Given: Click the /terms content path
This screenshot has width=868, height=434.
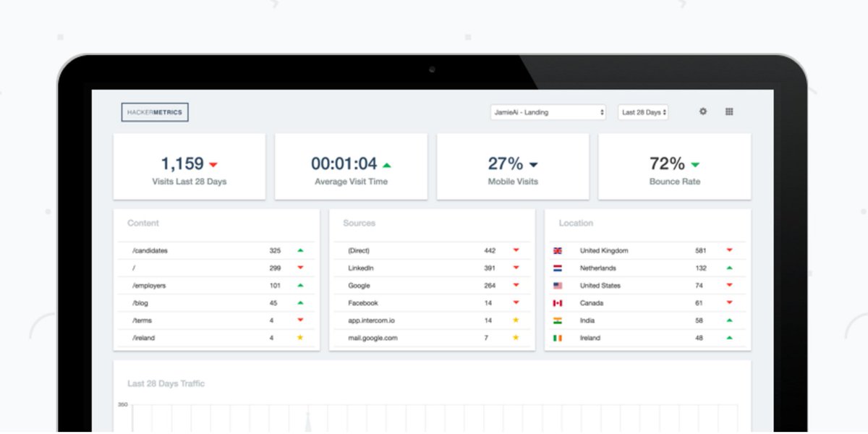Looking at the screenshot, I should pos(142,320).
